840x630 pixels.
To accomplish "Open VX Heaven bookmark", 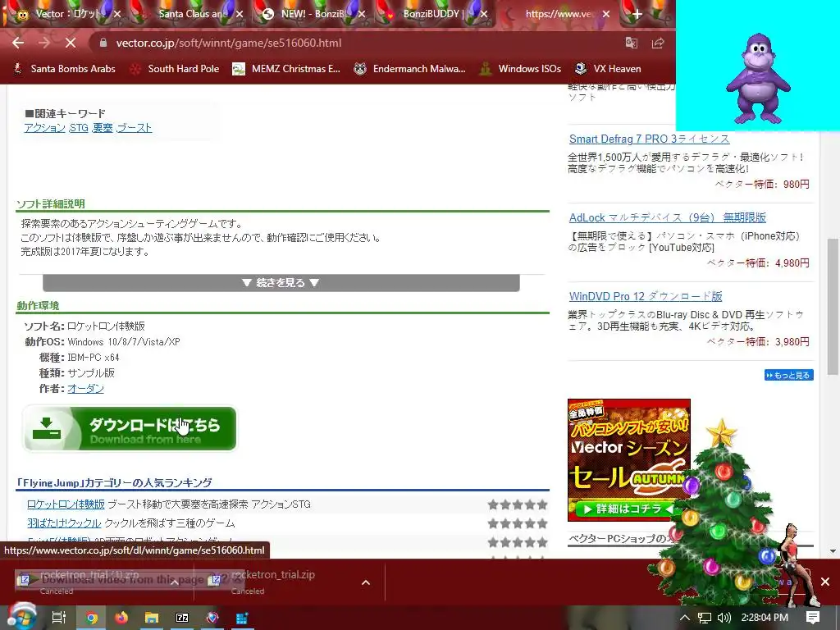I will coord(608,69).
